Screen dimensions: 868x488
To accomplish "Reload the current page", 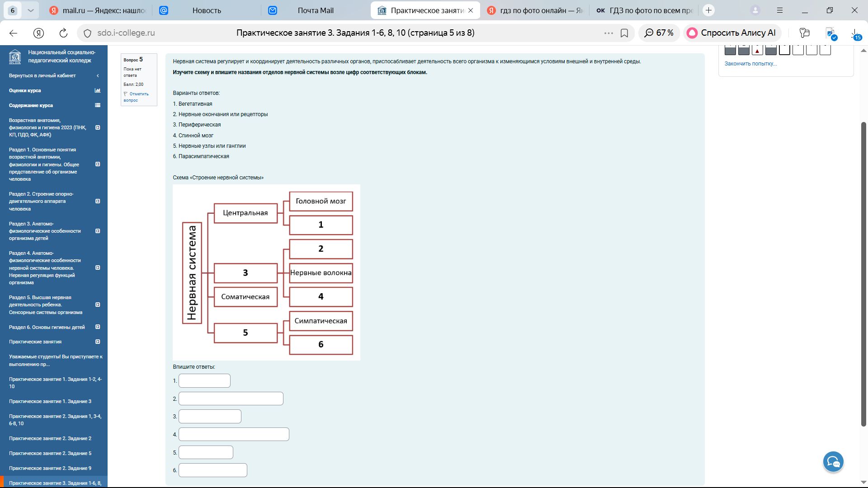I will [64, 33].
